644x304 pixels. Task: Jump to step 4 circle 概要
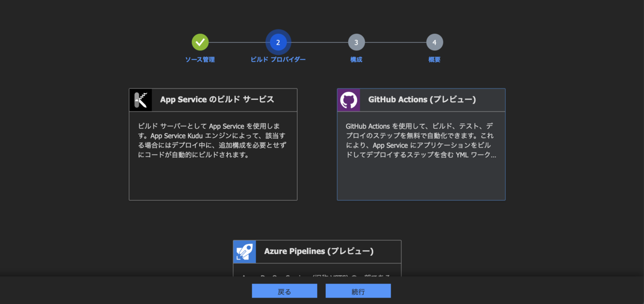point(435,42)
